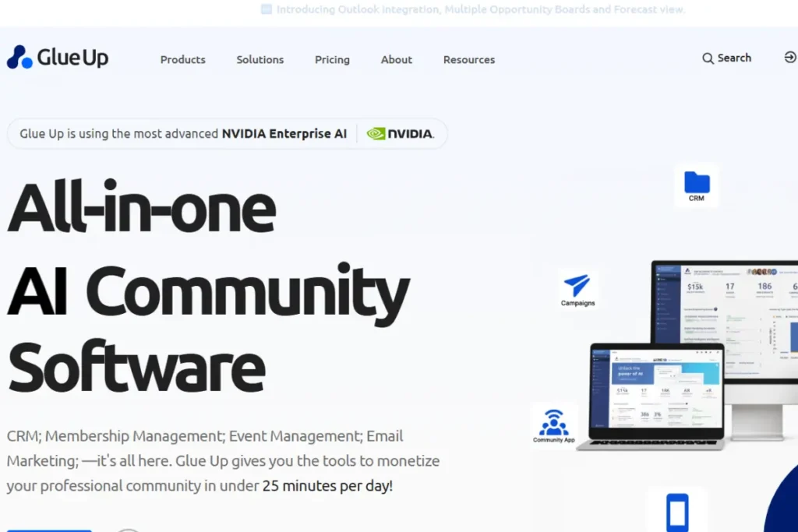Select the About menu item

396,59
